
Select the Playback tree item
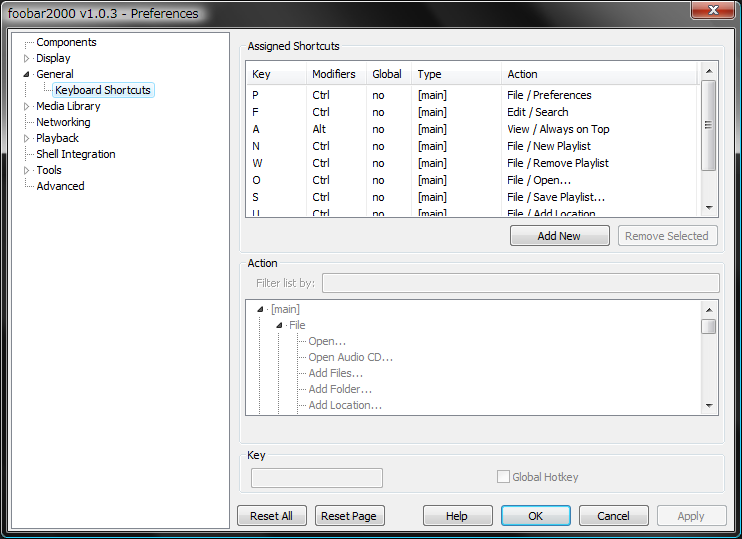point(57,138)
